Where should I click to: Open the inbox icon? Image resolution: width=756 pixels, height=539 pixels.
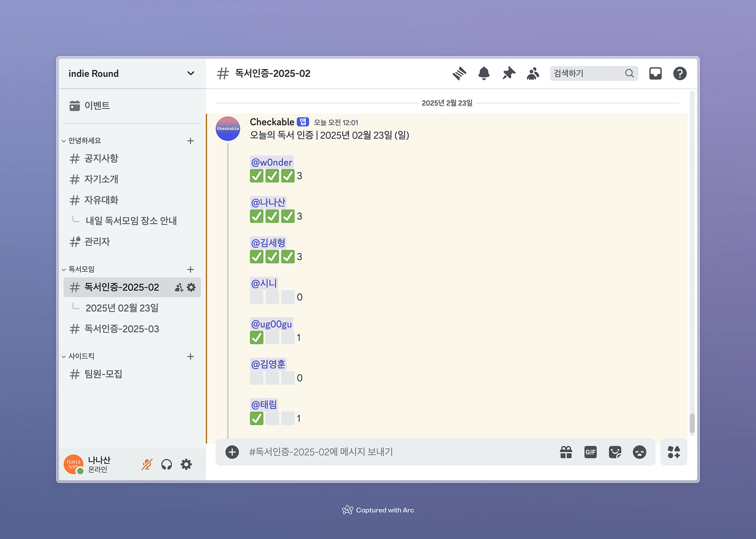pyautogui.click(x=655, y=73)
